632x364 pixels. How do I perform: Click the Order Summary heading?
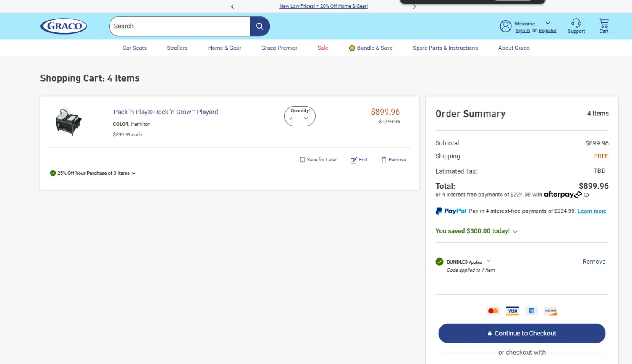coord(470,114)
